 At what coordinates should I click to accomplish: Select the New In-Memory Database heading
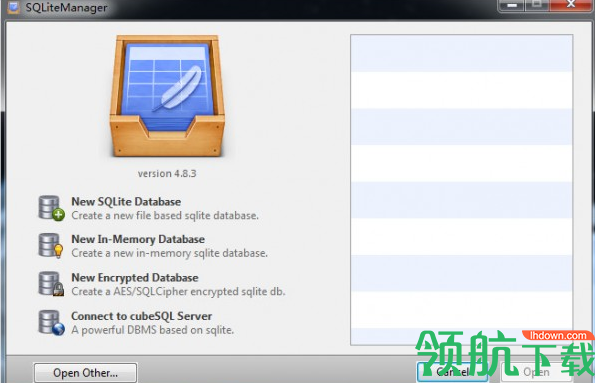[x=138, y=239]
